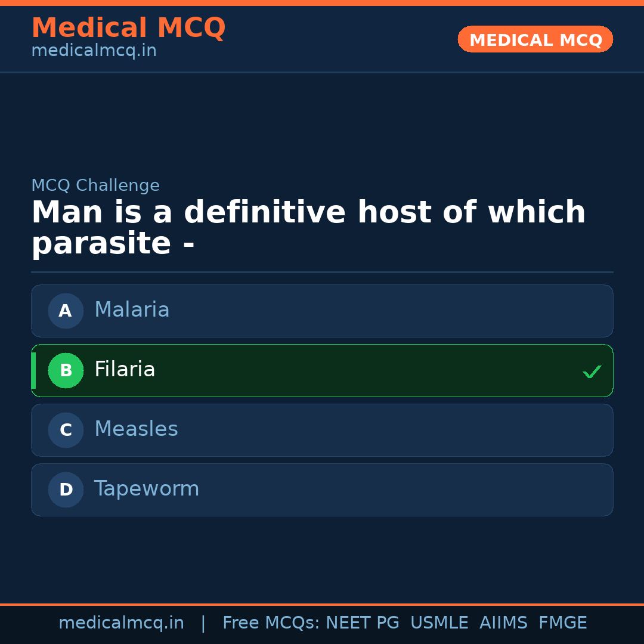The width and height of the screenshot is (644, 644).
Task: Visit medicalmcq.in under the logo
Action: coord(93,51)
